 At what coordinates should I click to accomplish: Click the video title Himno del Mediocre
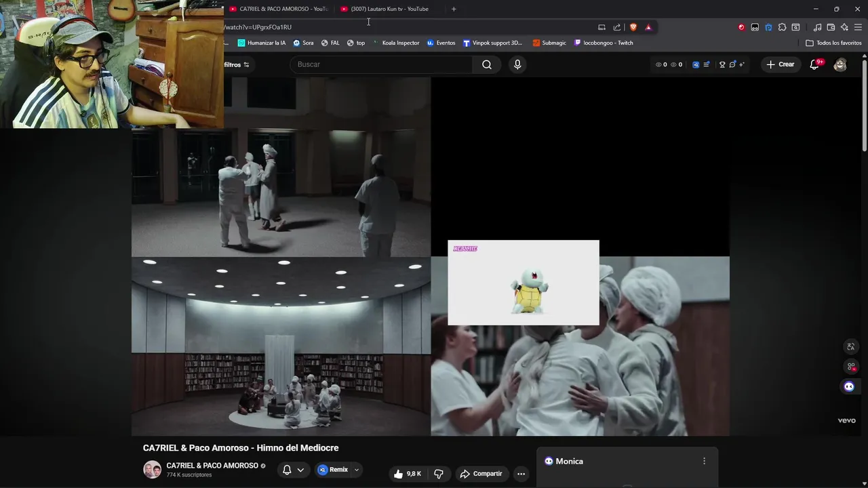(x=241, y=448)
